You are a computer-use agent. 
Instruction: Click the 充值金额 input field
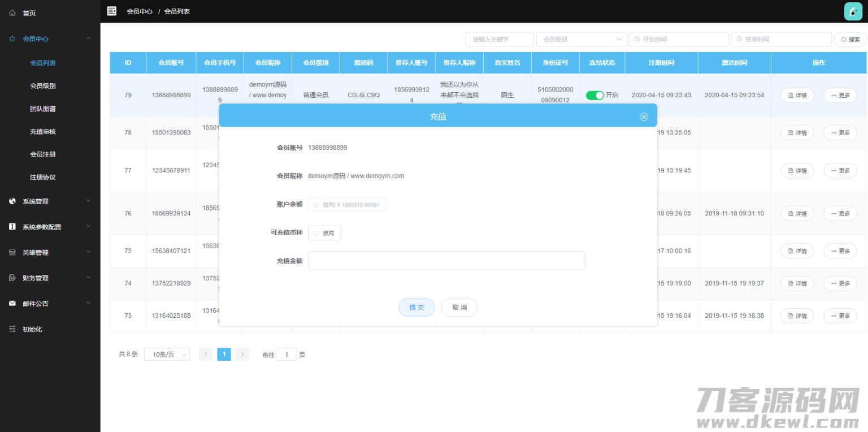446,261
